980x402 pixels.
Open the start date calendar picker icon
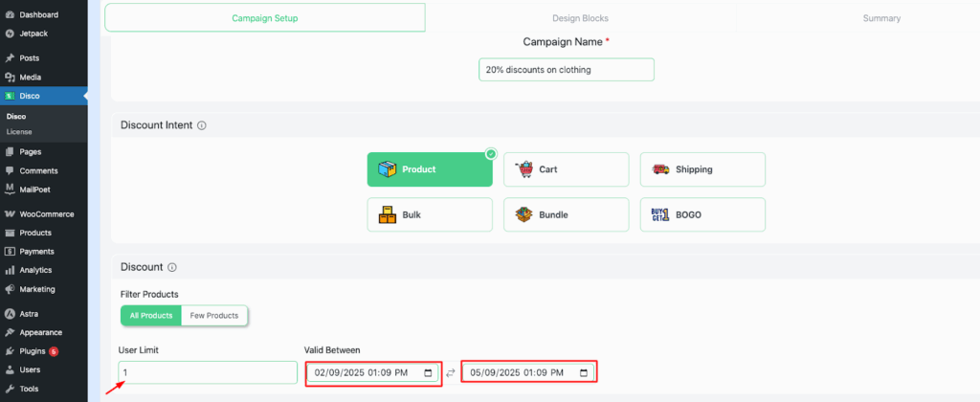click(x=428, y=373)
